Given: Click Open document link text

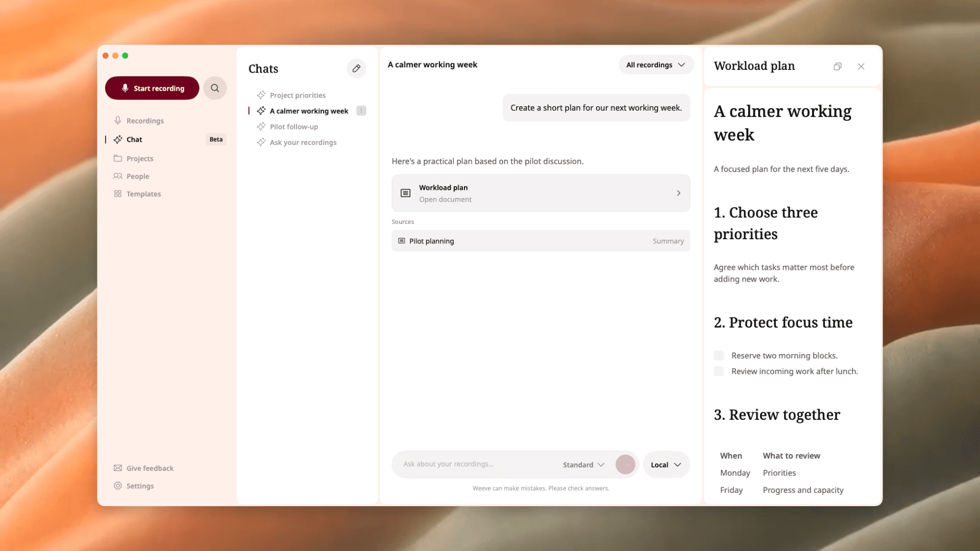Looking at the screenshot, I should (x=445, y=199).
